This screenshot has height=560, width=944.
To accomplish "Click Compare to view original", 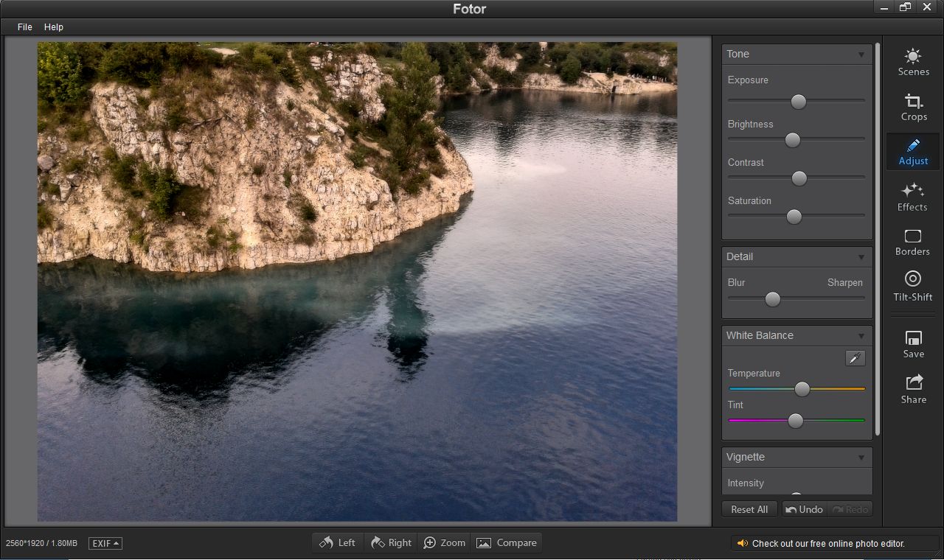I will tap(507, 543).
